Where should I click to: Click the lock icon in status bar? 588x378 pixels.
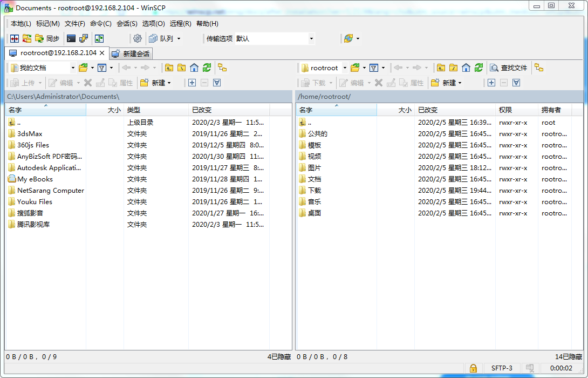[473, 368]
